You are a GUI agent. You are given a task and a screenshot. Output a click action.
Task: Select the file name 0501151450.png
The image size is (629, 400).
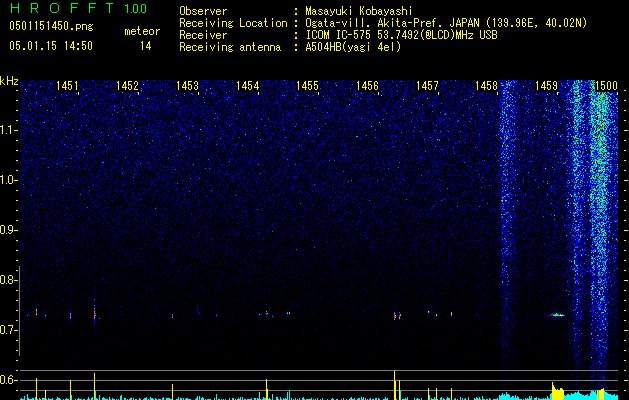tap(51, 26)
